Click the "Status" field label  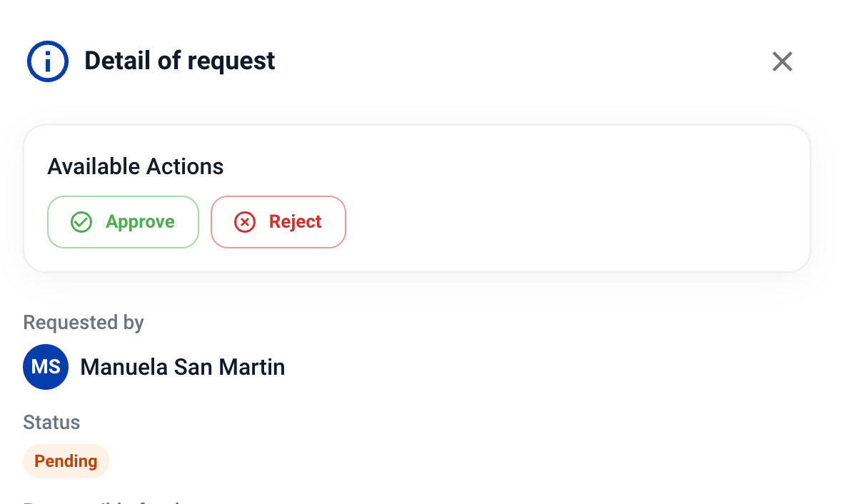click(x=51, y=423)
